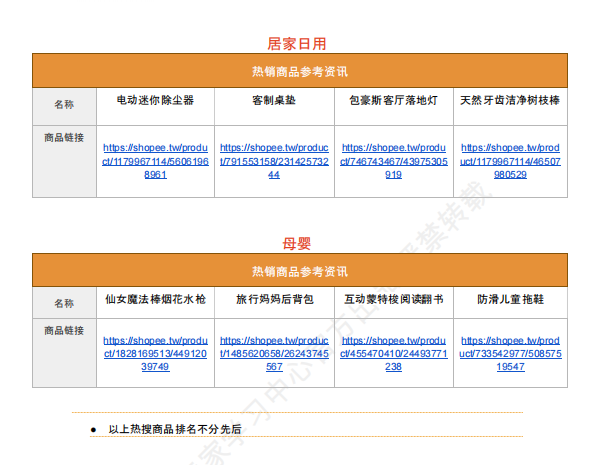
Task: Select the product name 仙女魔法棒烟花水枪
Action: (x=155, y=299)
